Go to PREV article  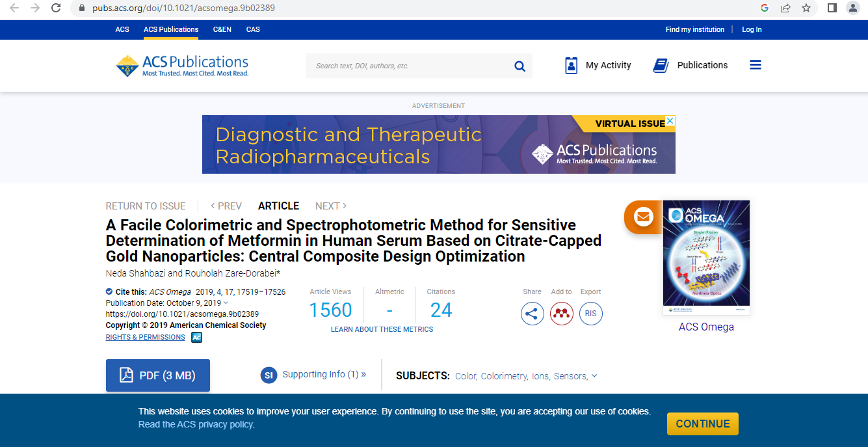point(226,206)
